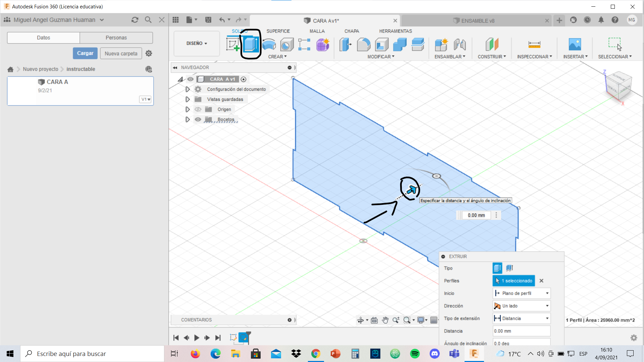Expand the Origen node
Viewport: 644px width, 362px height.
pyautogui.click(x=187, y=109)
